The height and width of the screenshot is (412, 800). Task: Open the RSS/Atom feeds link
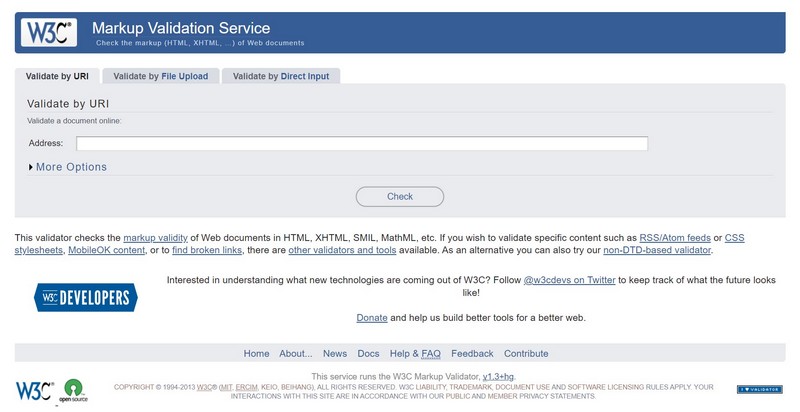[x=675, y=238]
